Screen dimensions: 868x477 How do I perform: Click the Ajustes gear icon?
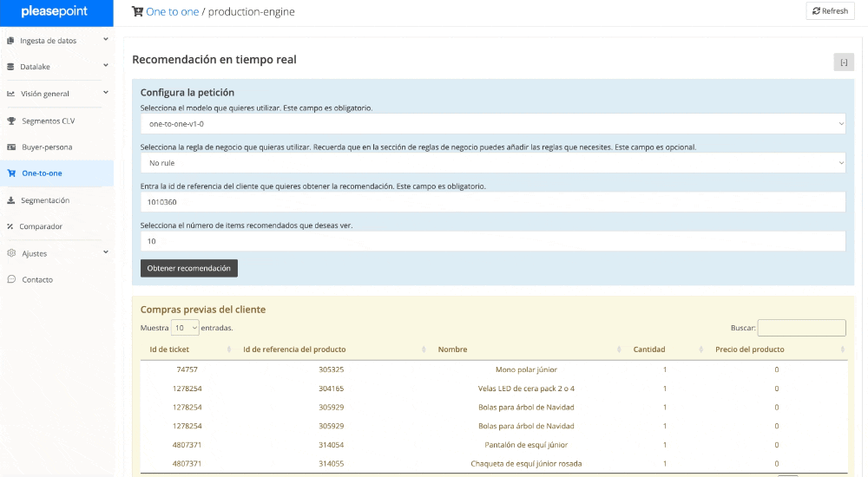coord(11,253)
